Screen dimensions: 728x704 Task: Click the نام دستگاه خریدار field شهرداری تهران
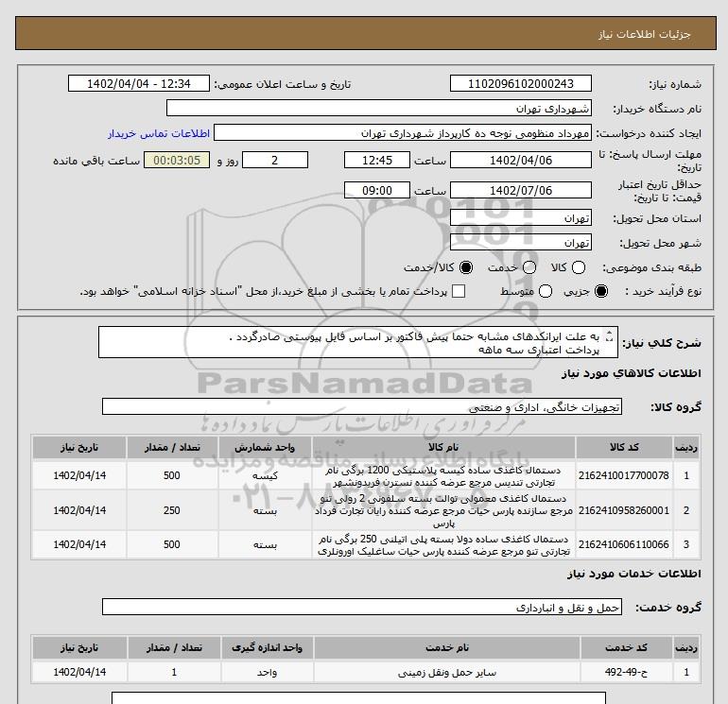pos(379,108)
